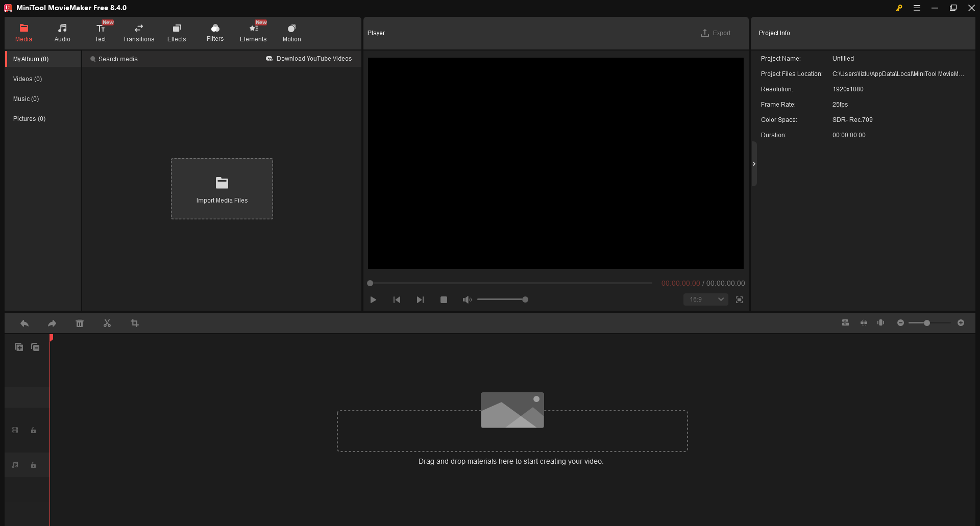Image resolution: width=980 pixels, height=526 pixels.
Task: Mute the player volume
Action: click(467, 299)
